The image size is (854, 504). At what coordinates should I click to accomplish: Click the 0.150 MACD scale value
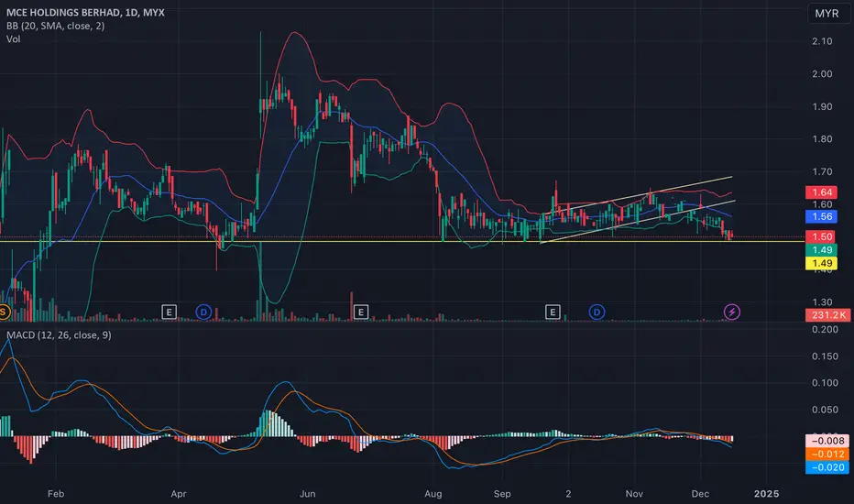click(x=825, y=356)
